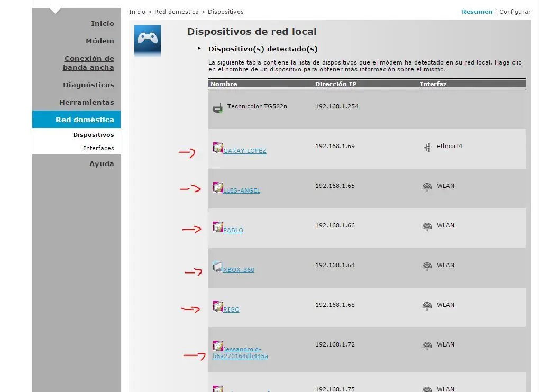Select the Interfaces submenu item
Screen dimensions: 540x392
coord(98,148)
